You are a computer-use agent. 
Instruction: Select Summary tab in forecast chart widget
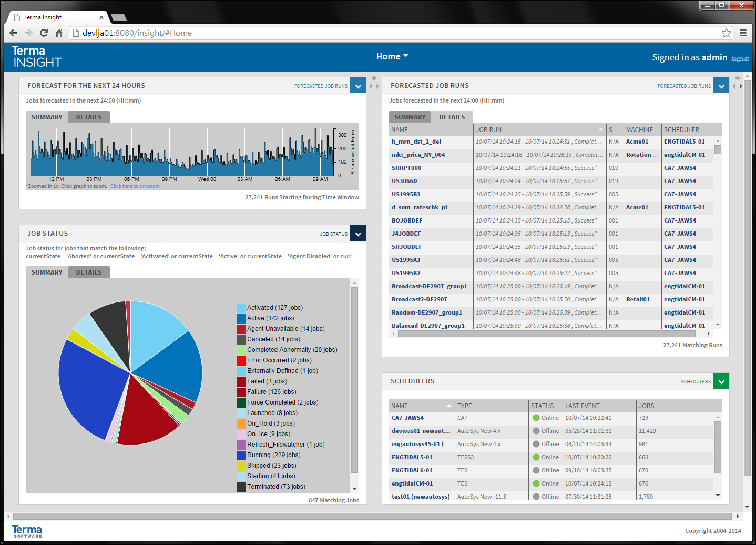click(x=47, y=117)
